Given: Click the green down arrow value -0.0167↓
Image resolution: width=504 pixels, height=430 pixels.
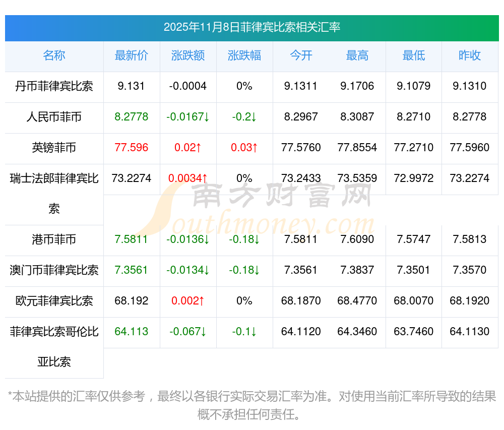Looking at the screenshot, I should pyautogui.click(x=188, y=117).
